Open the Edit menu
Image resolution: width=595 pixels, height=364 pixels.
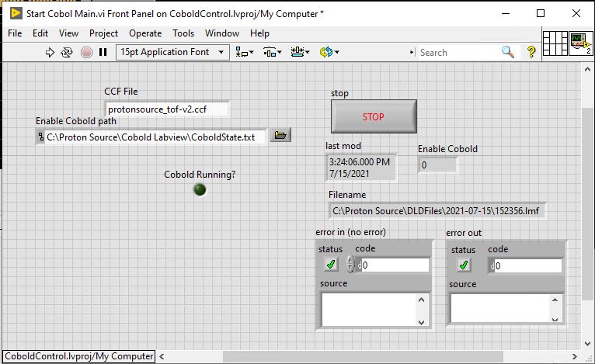click(x=40, y=33)
